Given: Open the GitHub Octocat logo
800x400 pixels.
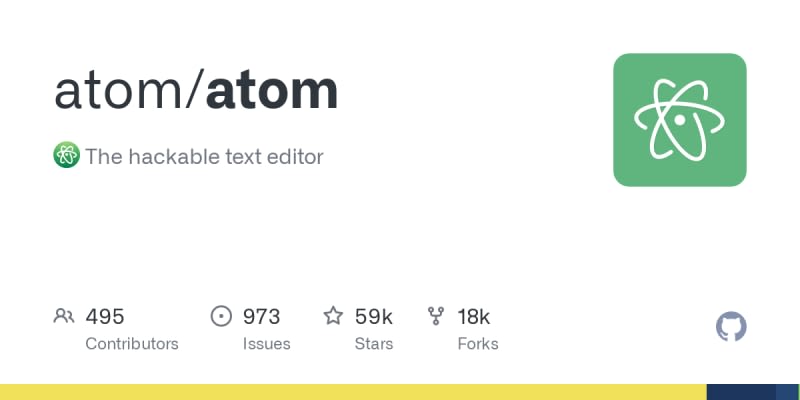Looking at the screenshot, I should (732, 327).
